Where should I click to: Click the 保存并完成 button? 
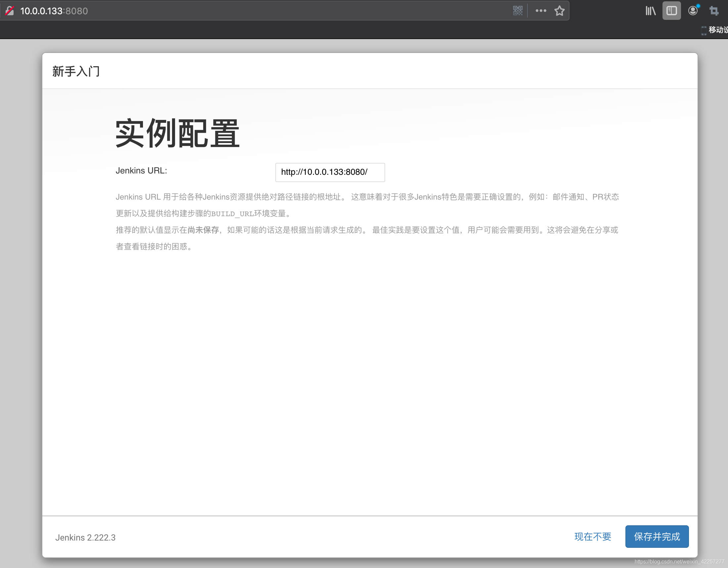pyautogui.click(x=656, y=536)
